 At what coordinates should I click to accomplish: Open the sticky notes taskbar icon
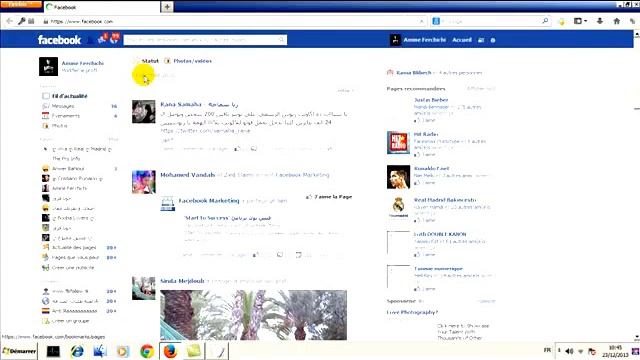pyautogui.click(x=194, y=351)
